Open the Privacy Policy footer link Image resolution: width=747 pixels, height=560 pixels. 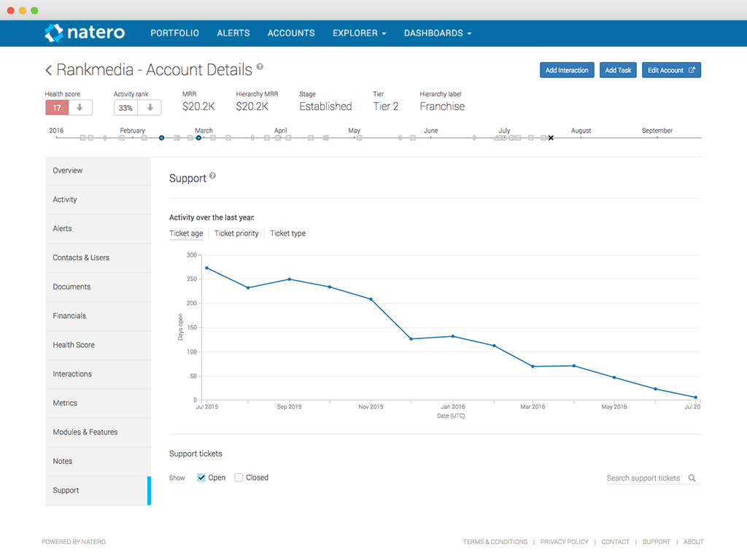(565, 542)
